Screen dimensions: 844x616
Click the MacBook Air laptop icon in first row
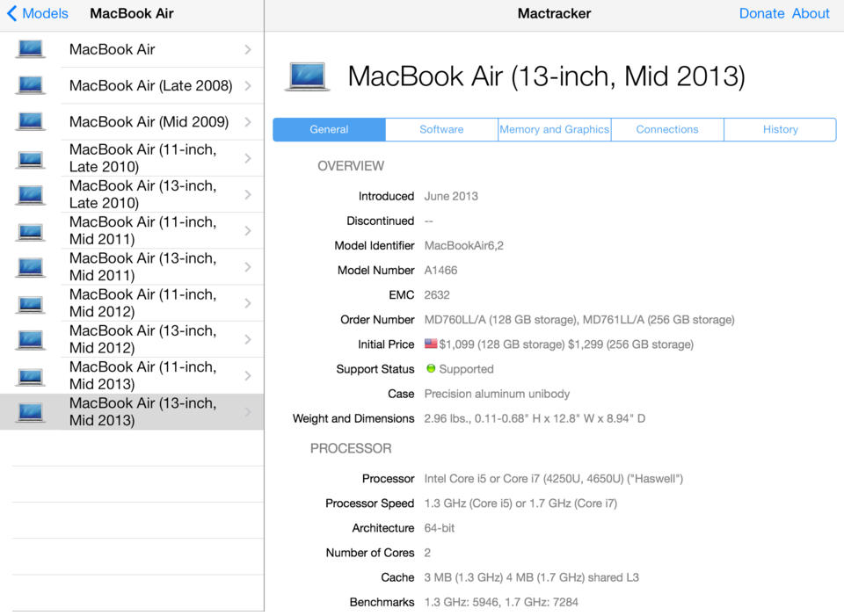pos(31,49)
